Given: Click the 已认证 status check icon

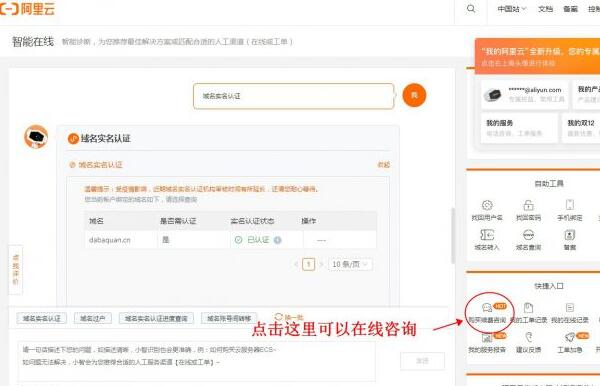Looking at the screenshot, I should pyautogui.click(x=238, y=240).
